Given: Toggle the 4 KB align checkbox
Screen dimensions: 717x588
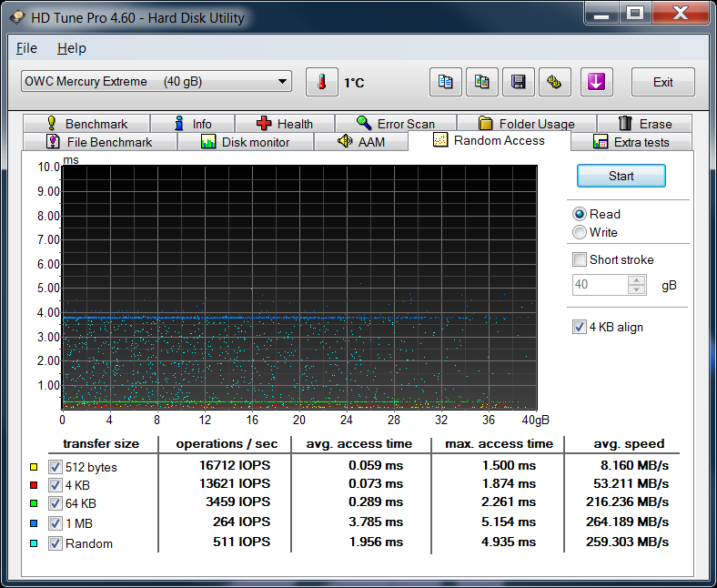Looking at the screenshot, I should (x=580, y=327).
